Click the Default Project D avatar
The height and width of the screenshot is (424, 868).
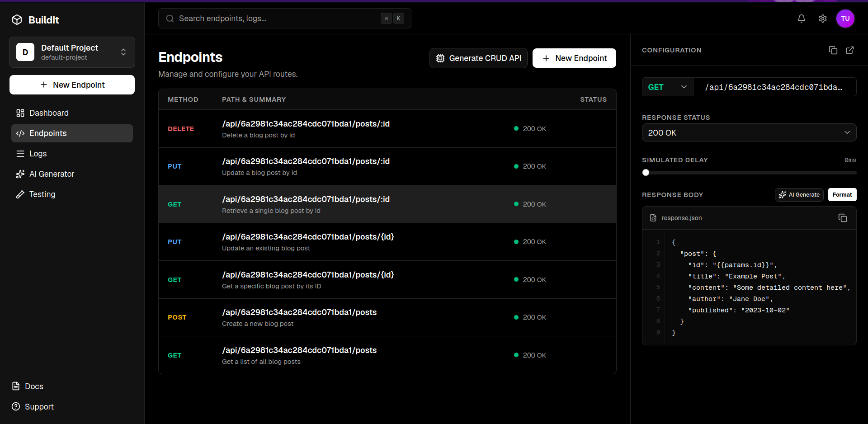[x=25, y=52]
